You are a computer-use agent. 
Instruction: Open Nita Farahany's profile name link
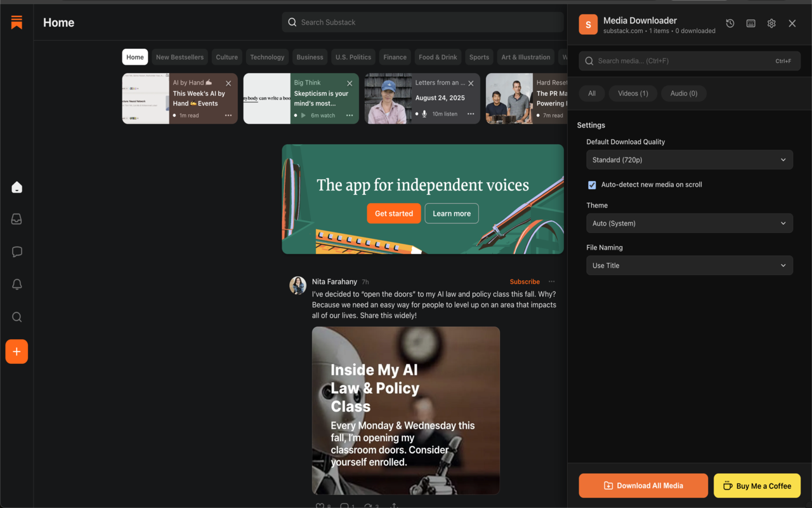334,281
